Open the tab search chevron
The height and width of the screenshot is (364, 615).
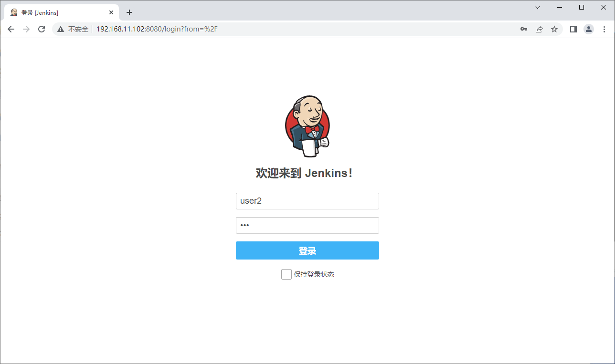tap(538, 7)
